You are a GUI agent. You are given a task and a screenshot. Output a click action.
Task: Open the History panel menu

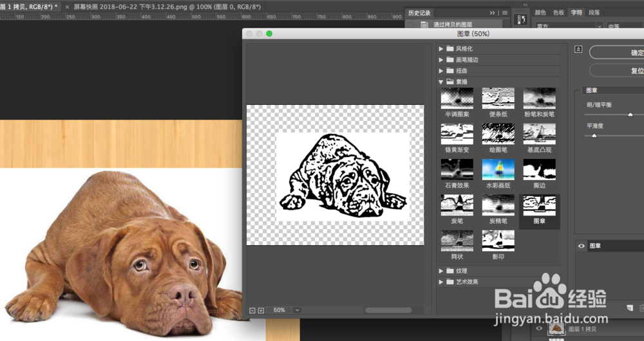click(505, 13)
